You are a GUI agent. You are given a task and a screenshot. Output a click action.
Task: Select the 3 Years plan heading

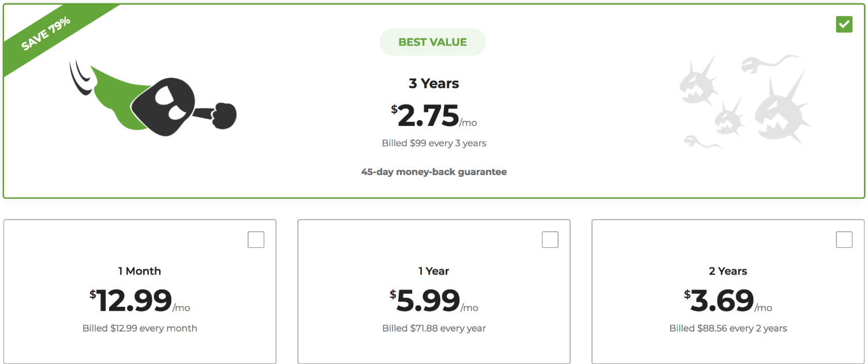tap(434, 84)
